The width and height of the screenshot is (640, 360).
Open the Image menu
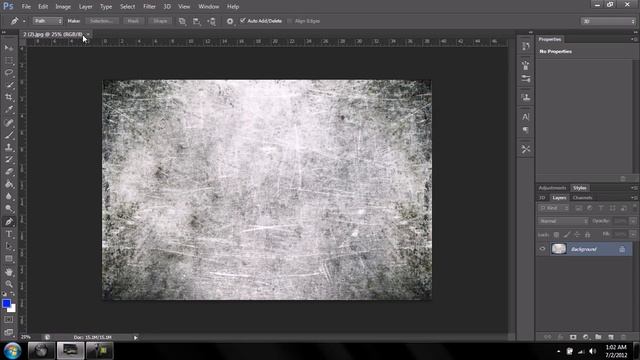tap(63, 7)
